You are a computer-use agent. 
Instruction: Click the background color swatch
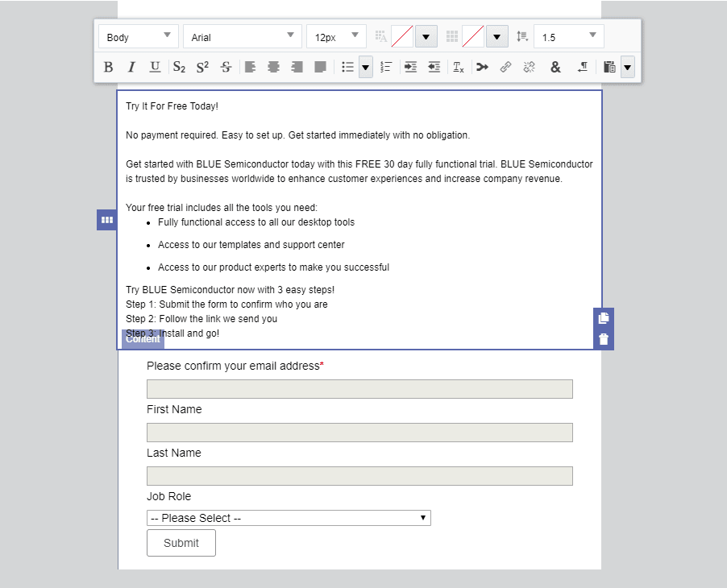473,36
